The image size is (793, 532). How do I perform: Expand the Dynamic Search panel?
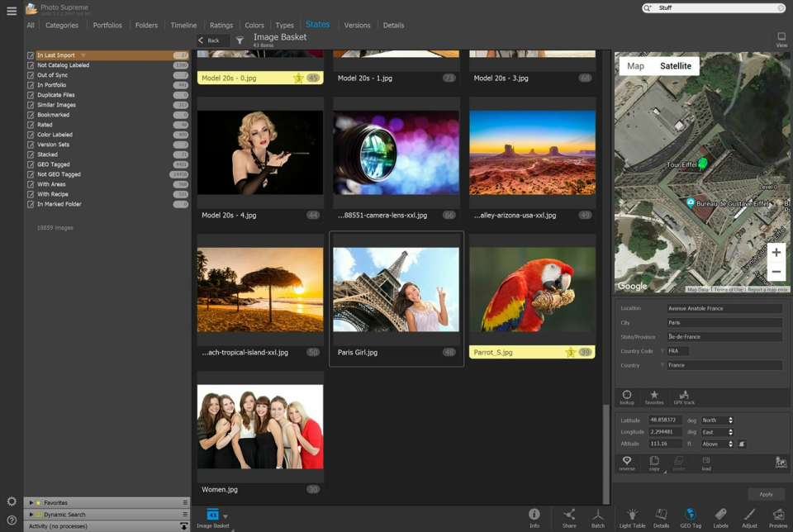click(31, 514)
